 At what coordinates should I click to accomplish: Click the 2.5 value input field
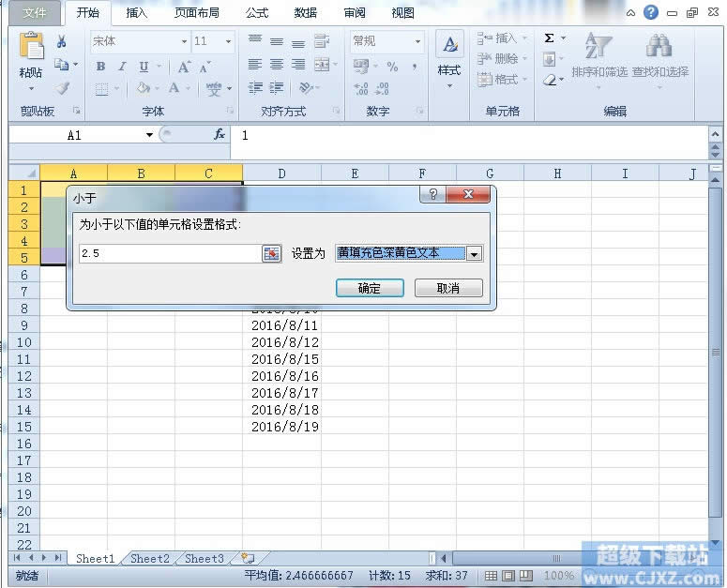pos(171,253)
